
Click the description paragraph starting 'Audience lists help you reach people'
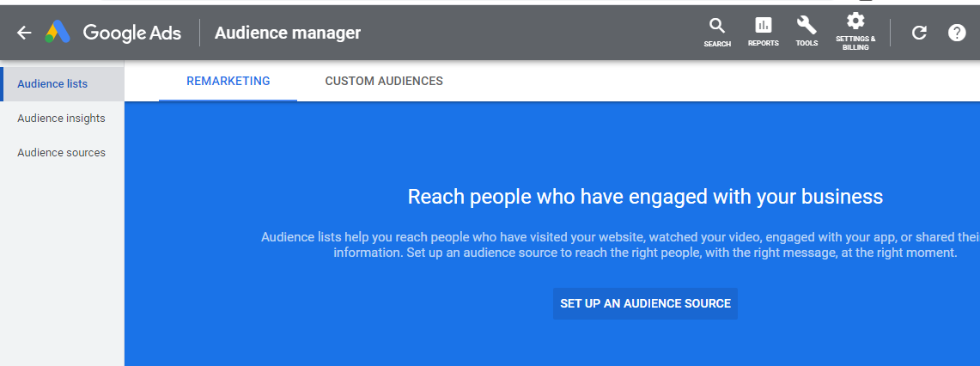(x=621, y=245)
